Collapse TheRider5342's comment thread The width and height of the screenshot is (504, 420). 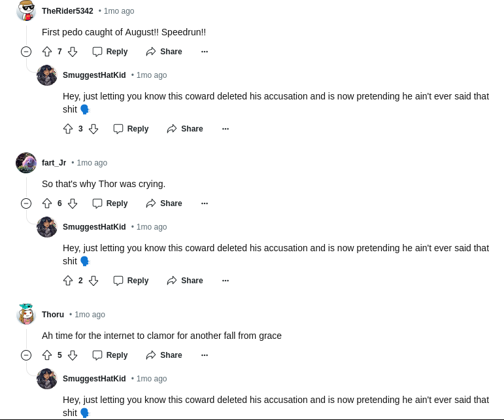(x=26, y=52)
